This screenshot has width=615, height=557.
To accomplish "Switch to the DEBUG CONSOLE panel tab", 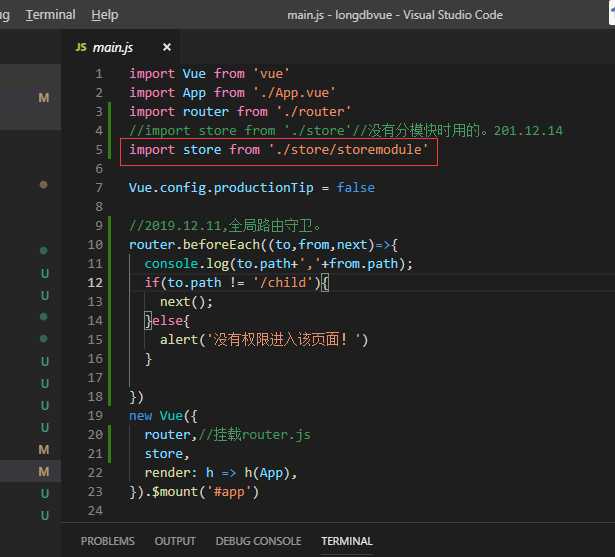I will click(x=258, y=541).
